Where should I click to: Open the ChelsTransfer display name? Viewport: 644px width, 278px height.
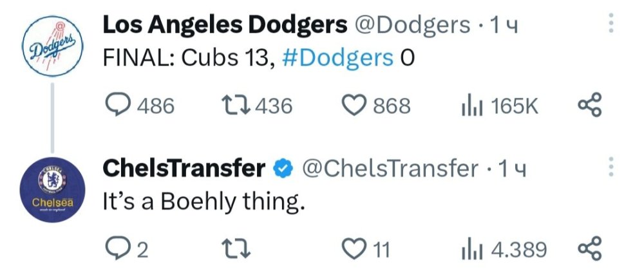(x=184, y=169)
